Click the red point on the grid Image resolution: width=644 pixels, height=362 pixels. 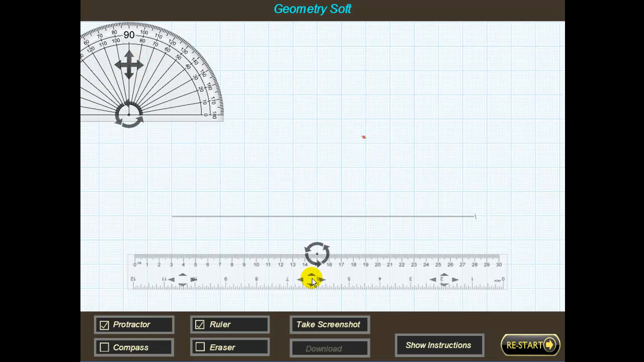[x=364, y=137]
